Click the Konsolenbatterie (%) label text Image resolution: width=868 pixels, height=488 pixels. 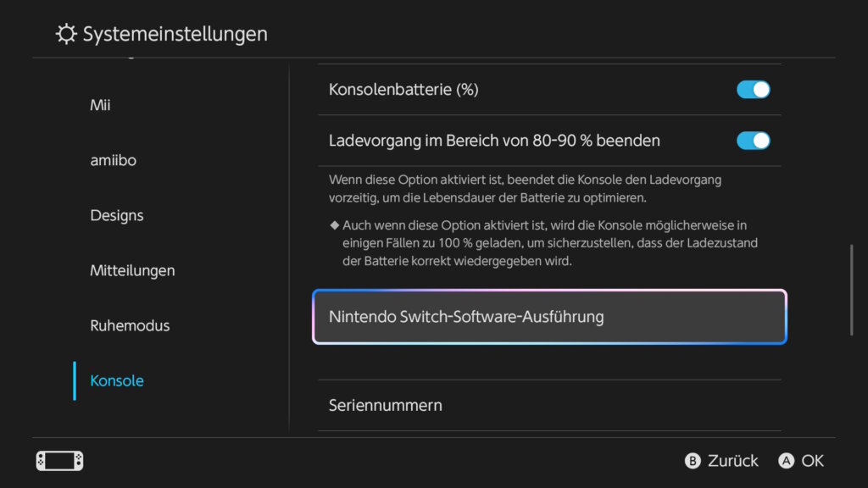point(403,89)
